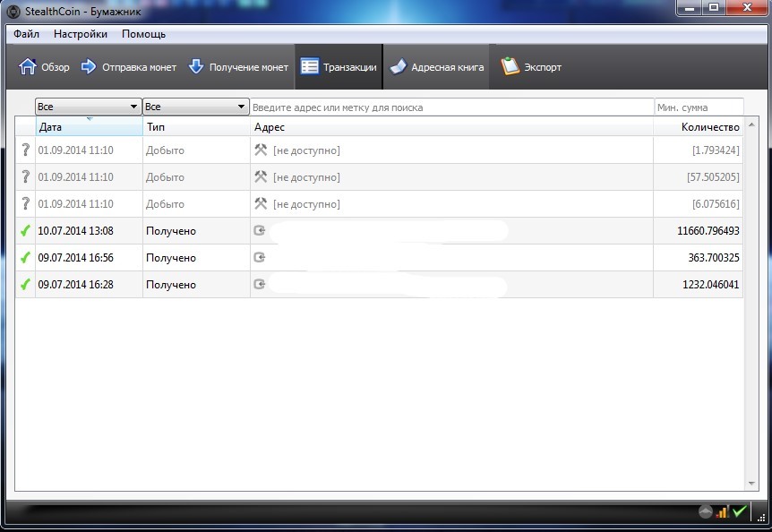Click the Экспорт toolbar button
Screen dimensions: 772x532
(531, 67)
